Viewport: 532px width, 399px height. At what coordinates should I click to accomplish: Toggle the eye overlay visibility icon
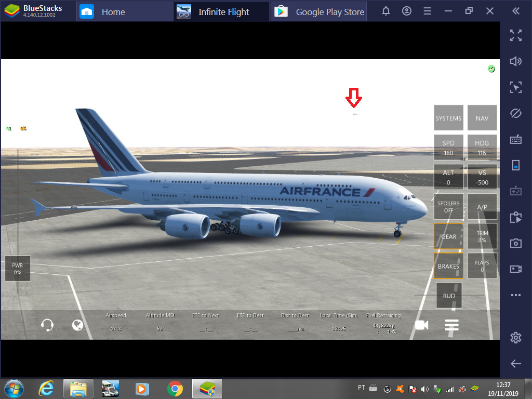tap(516, 113)
